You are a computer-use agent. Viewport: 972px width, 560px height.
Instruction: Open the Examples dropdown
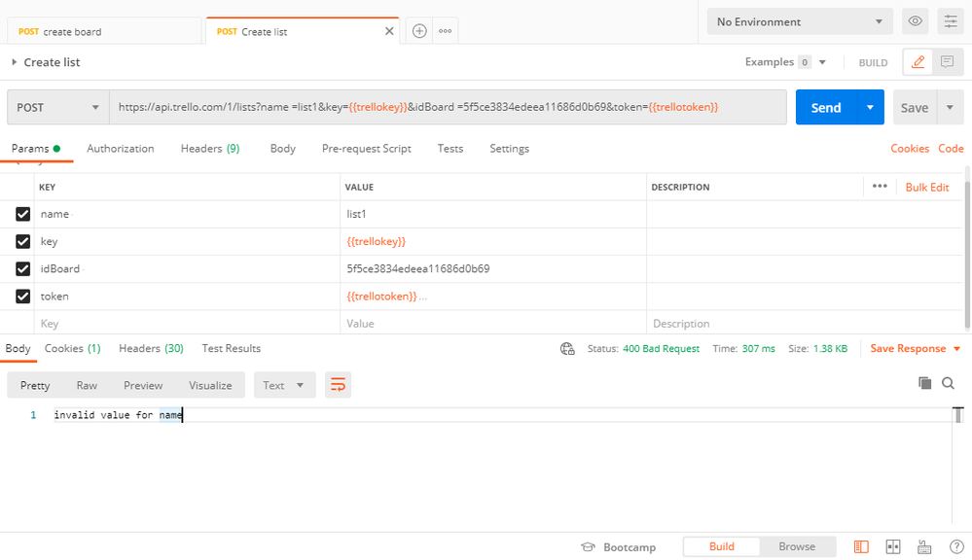785,62
